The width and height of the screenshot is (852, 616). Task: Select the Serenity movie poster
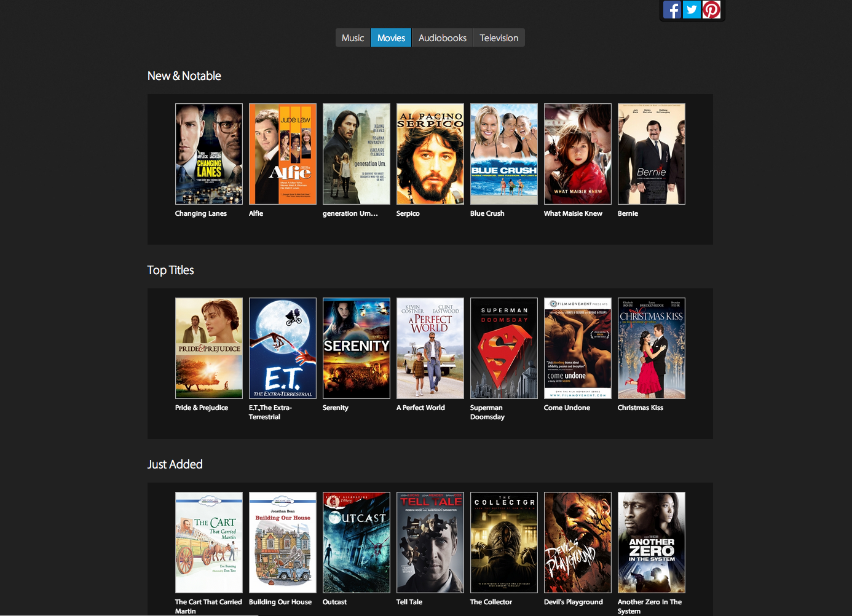click(357, 348)
